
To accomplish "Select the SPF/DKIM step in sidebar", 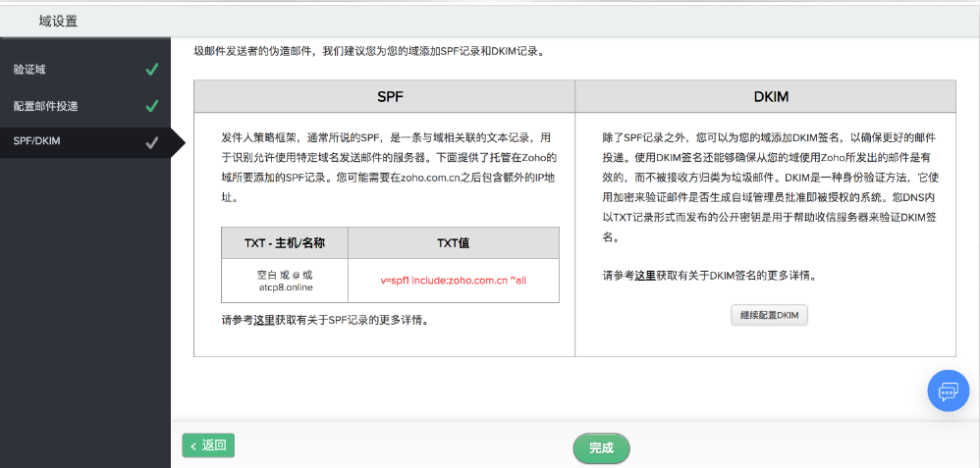I will 36,142.
